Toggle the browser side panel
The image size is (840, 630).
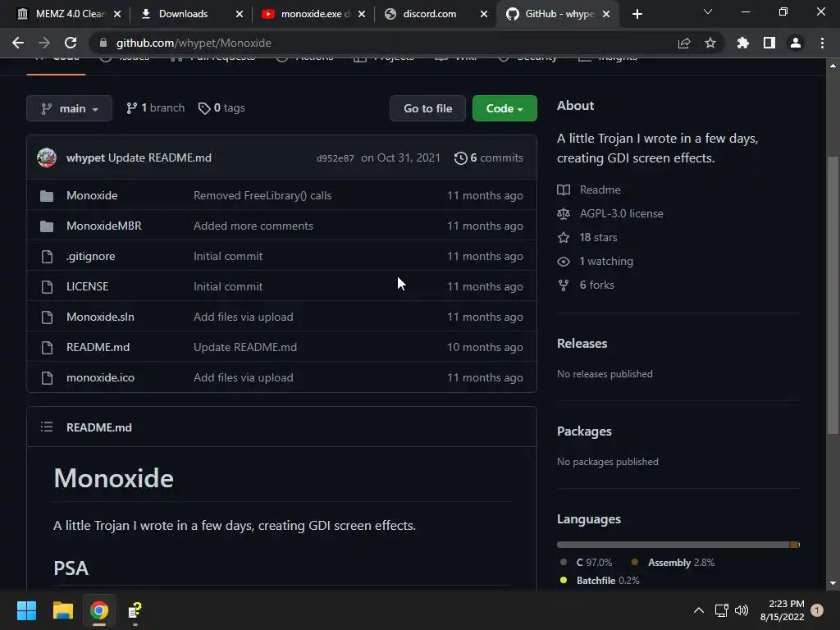(x=769, y=43)
